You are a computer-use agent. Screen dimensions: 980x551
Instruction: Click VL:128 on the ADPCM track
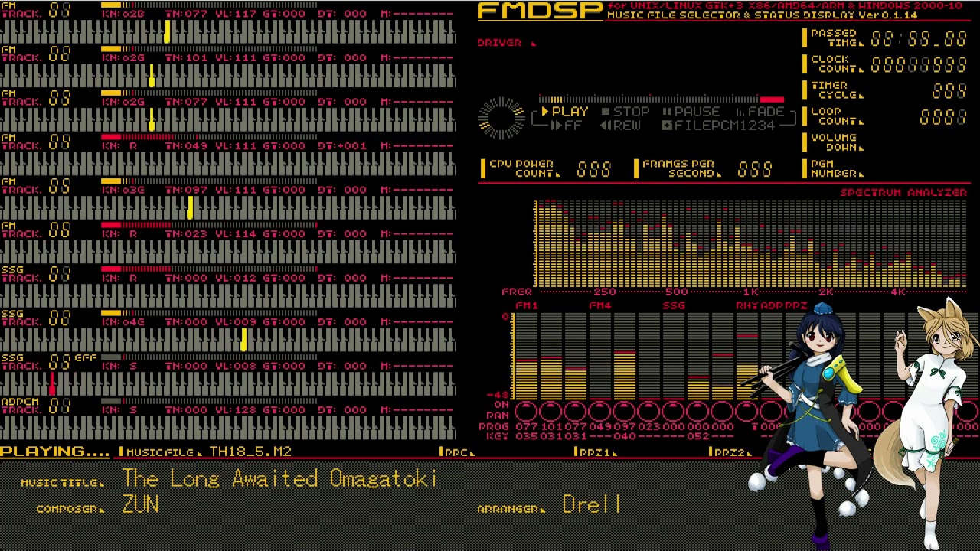click(x=235, y=409)
